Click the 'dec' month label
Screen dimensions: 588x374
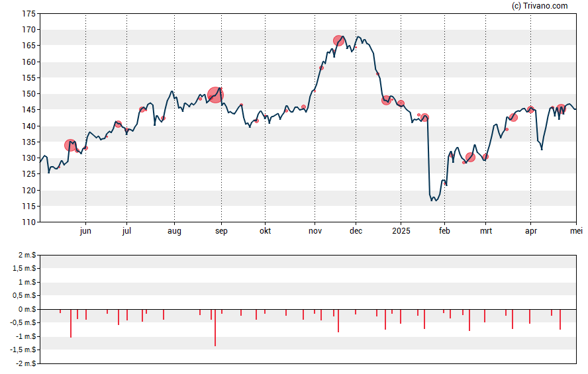point(356,231)
